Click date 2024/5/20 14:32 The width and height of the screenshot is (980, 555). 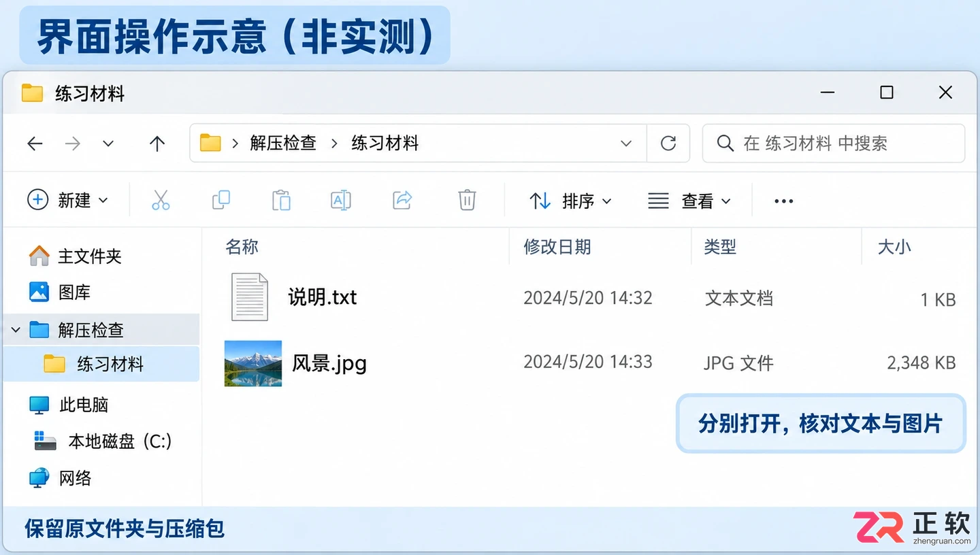[x=588, y=298]
